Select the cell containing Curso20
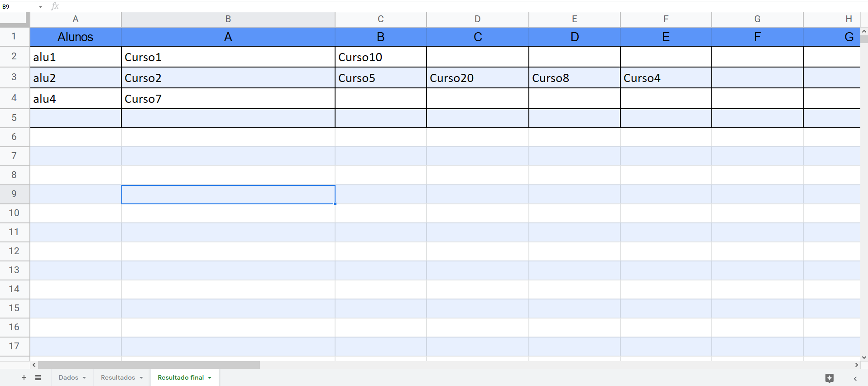 tap(477, 78)
